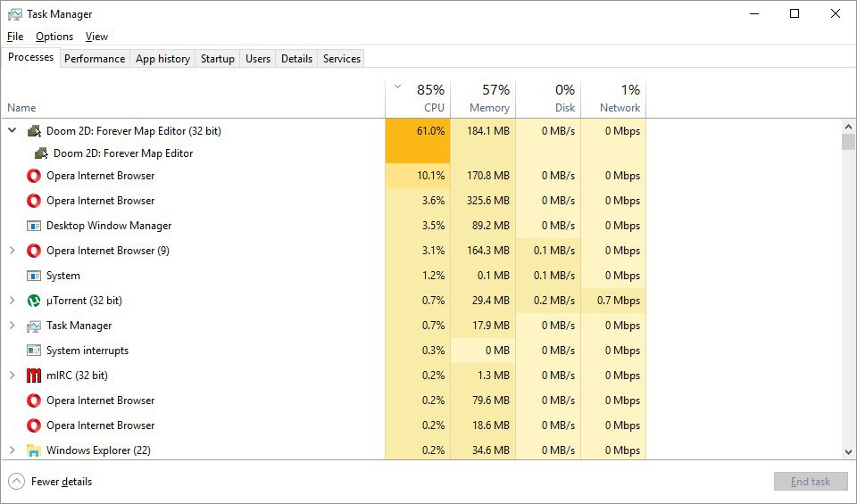
Task: Click the child Doom 2D: Forever Map Editor icon
Action: point(41,153)
